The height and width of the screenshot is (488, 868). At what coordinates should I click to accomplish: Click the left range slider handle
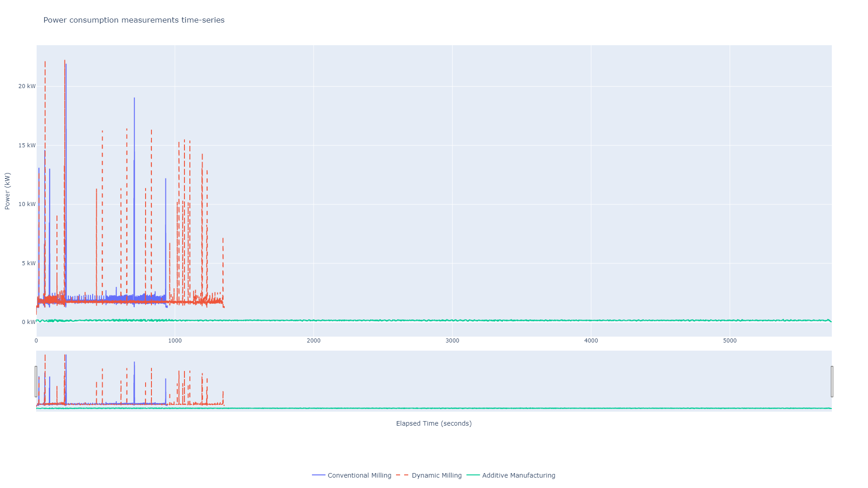36,382
